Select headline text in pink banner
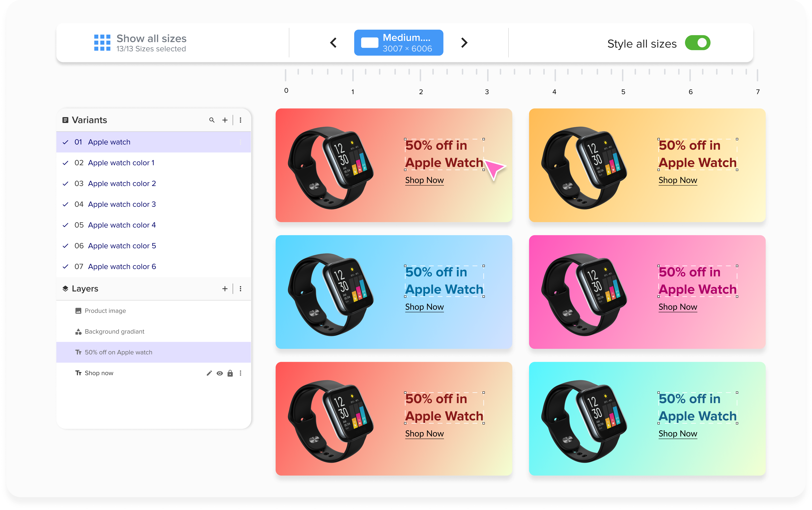The height and width of the screenshot is (510, 812). (x=697, y=281)
